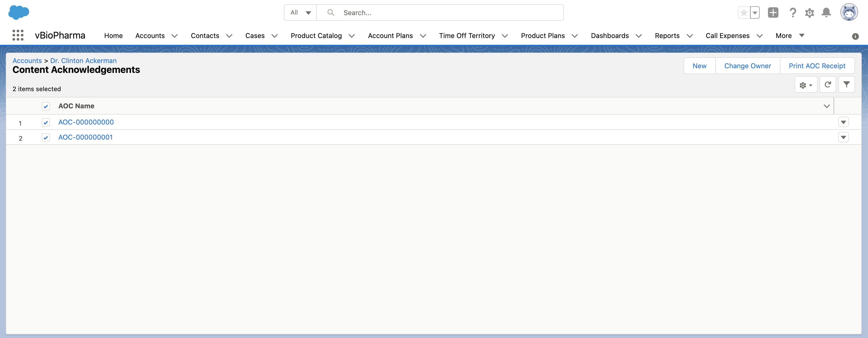
Task: Deselect the AOC-000000001 row checkbox
Action: pos(46,137)
